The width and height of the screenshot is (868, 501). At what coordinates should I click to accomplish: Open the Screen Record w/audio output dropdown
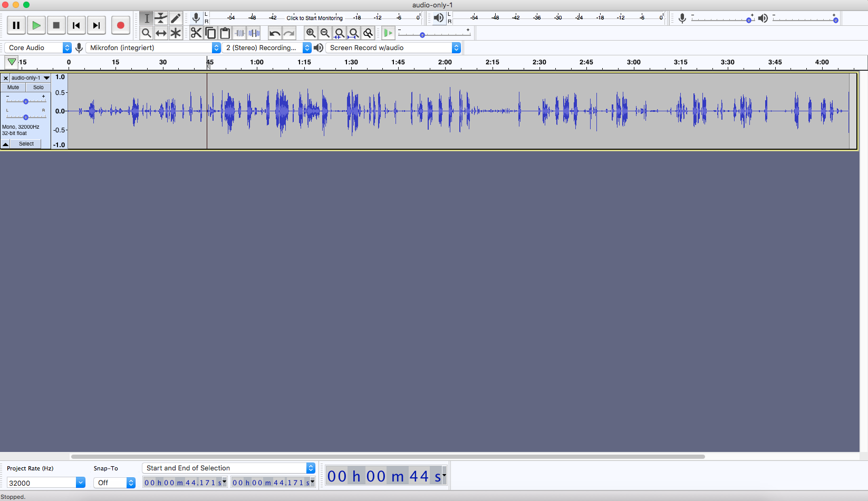pos(393,47)
